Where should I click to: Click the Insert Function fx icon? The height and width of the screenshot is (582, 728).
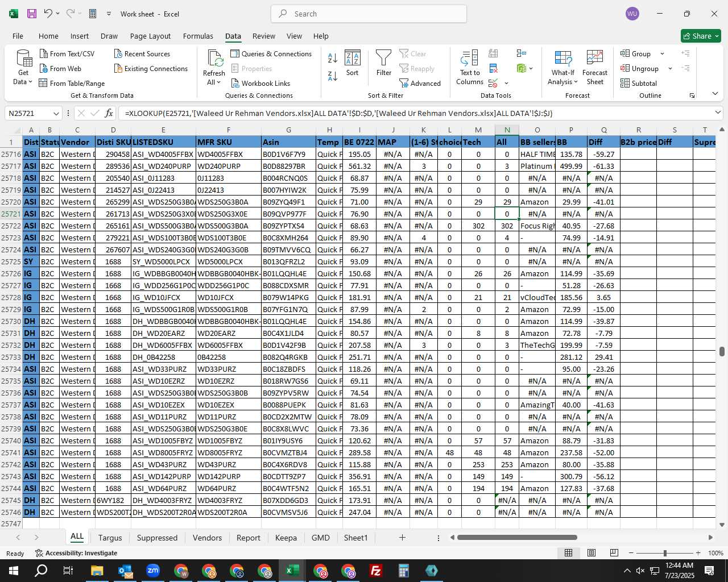point(109,113)
